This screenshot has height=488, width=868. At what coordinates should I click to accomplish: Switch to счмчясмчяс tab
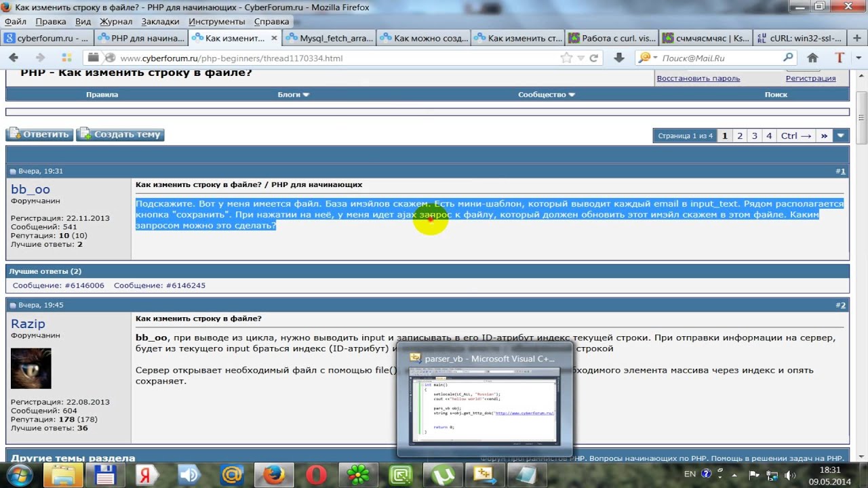pyautogui.click(x=707, y=38)
